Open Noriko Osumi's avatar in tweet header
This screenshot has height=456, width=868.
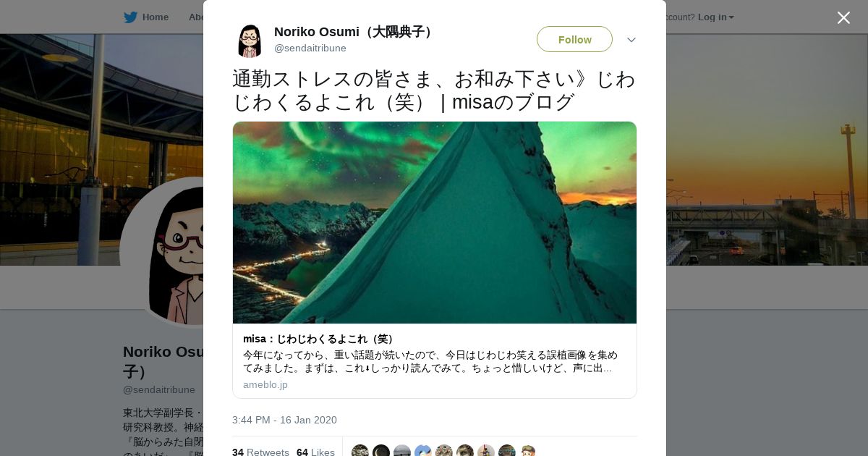pos(250,41)
